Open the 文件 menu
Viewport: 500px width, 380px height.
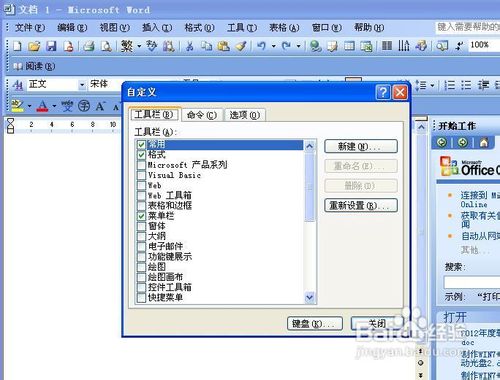30,27
